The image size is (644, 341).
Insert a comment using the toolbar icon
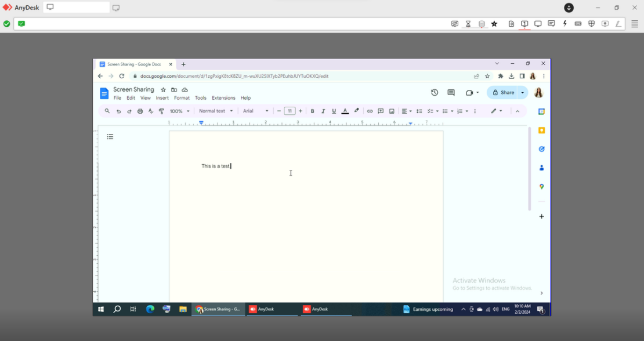click(x=381, y=111)
